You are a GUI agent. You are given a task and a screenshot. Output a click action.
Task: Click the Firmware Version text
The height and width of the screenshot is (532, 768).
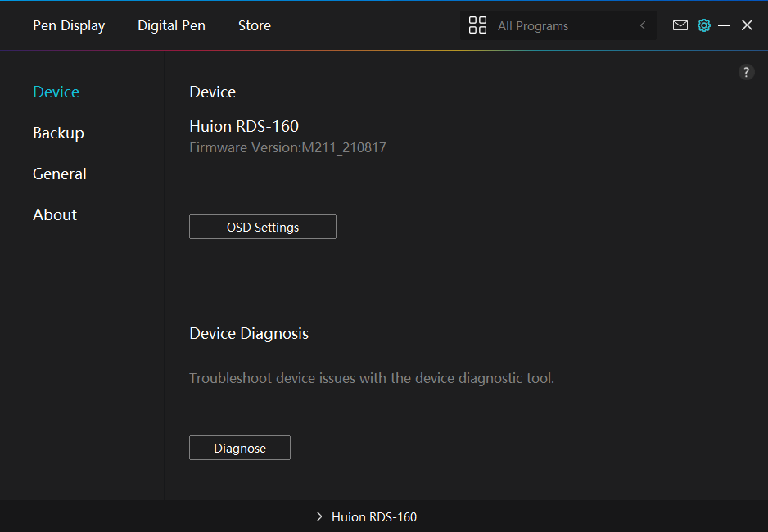point(287,148)
